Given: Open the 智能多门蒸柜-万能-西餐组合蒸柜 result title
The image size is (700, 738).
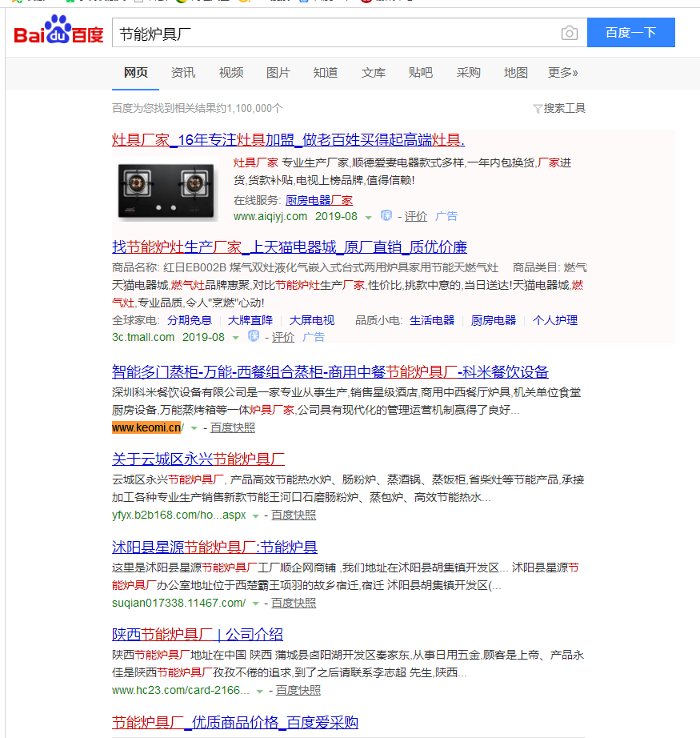Looking at the screenshot, I should pos(330,372).
